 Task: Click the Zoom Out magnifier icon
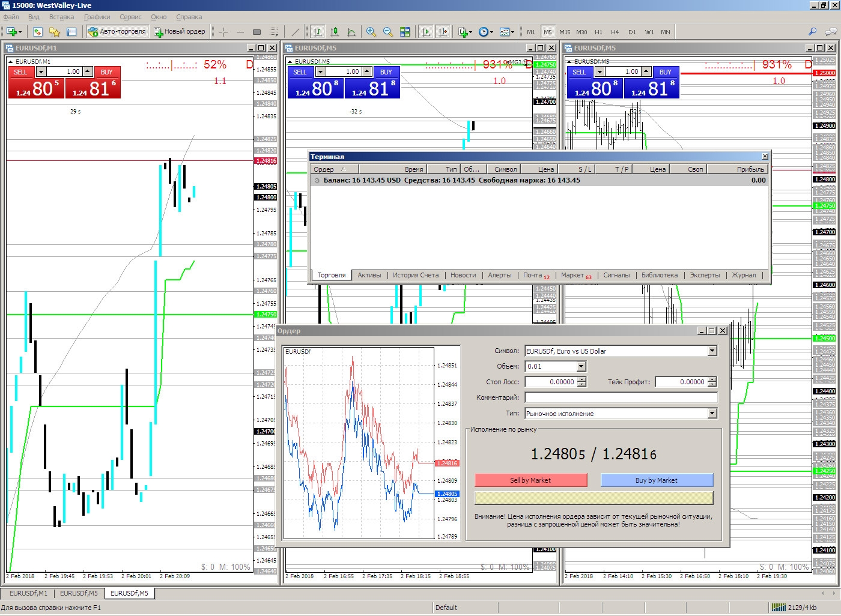pyautogui.click(x=388, y=32)
